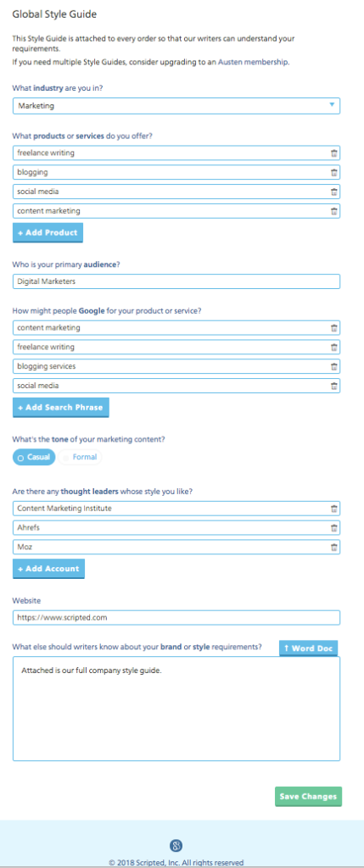Remove the 'Ahrefs' thought leader entry
364x868 pixels.
point(334,528)
